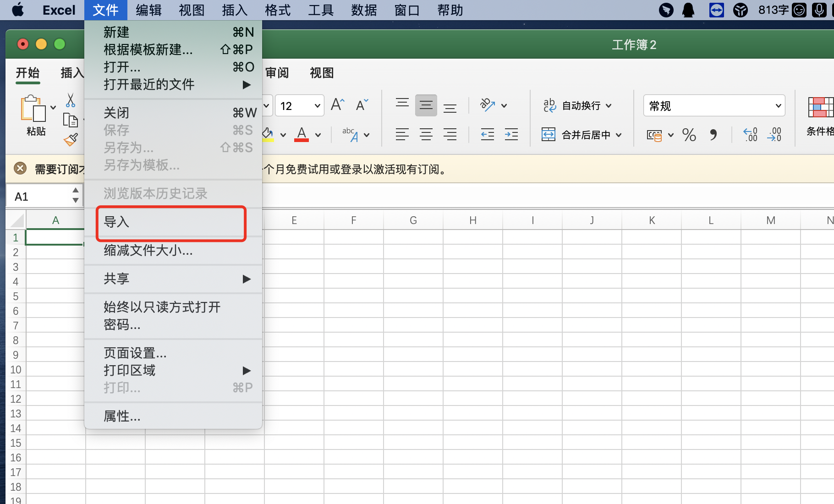
Task: Click the Paste clipboard icon
Action: (x=33, y=109)
